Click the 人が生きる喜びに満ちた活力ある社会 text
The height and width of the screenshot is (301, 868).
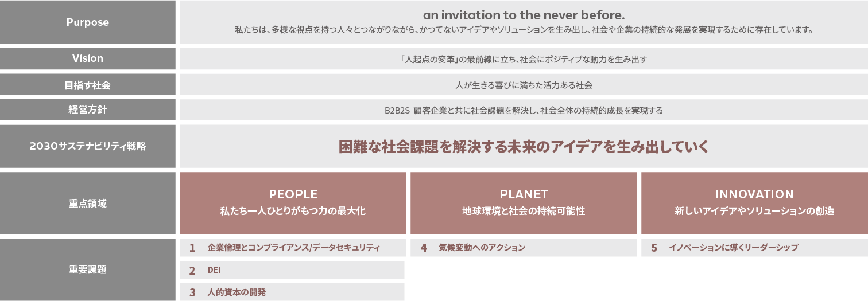[x=524, y=85]
